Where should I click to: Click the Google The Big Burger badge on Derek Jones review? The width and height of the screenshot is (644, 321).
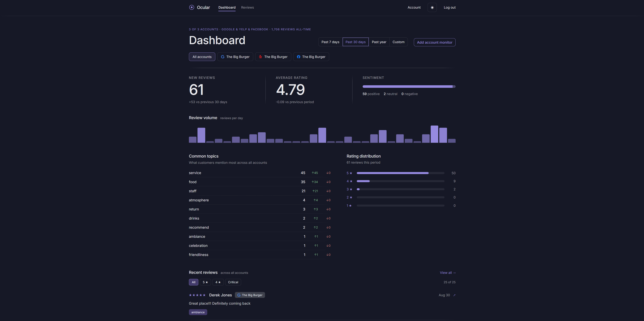pos(250,295)
